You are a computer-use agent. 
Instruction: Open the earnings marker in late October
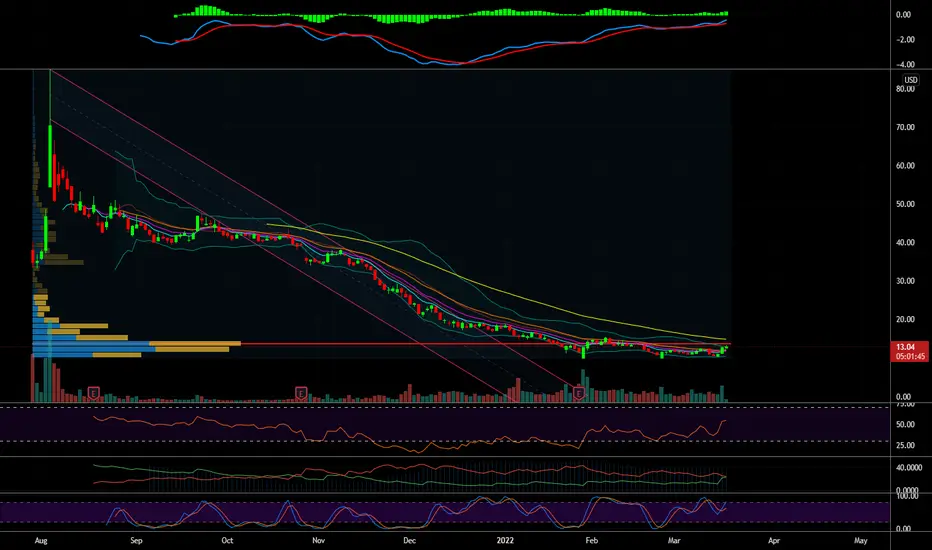click(x=301, y=392)
